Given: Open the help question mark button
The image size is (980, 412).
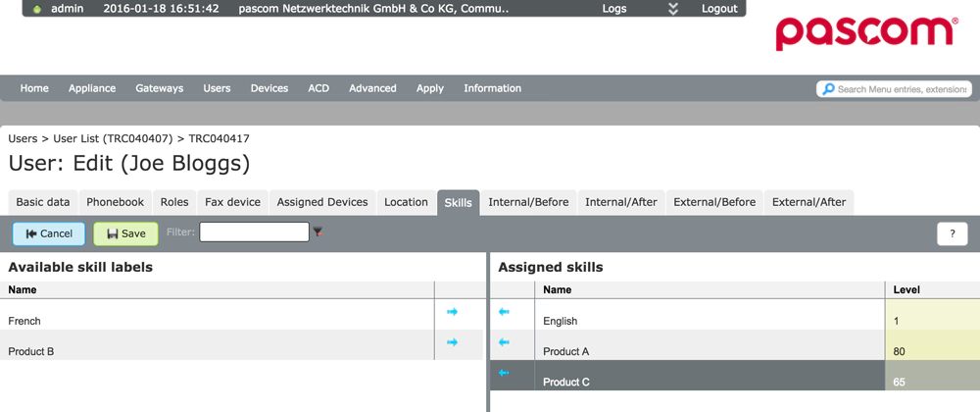Looking at the screenshot, I should [x=952, y=233].
